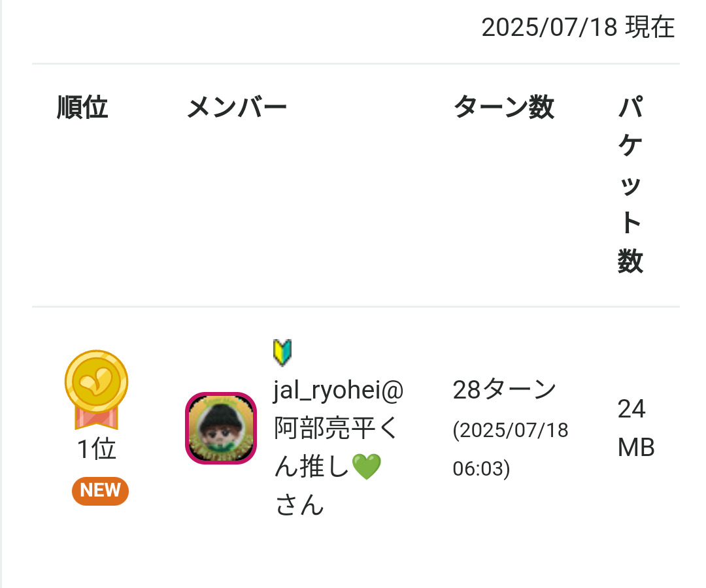
Task: Click the 06:03) time text
Action: [x=480, y=468]
